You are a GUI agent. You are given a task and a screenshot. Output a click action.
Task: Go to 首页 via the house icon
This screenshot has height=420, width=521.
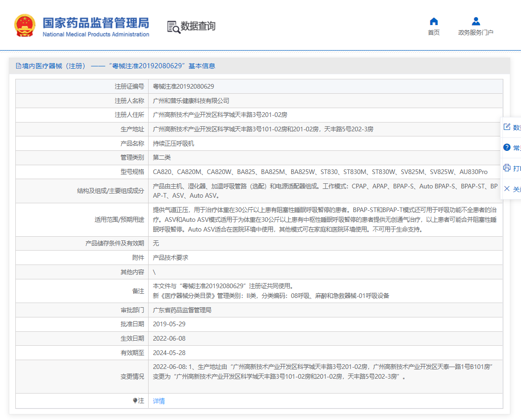(x=434, y=22)
